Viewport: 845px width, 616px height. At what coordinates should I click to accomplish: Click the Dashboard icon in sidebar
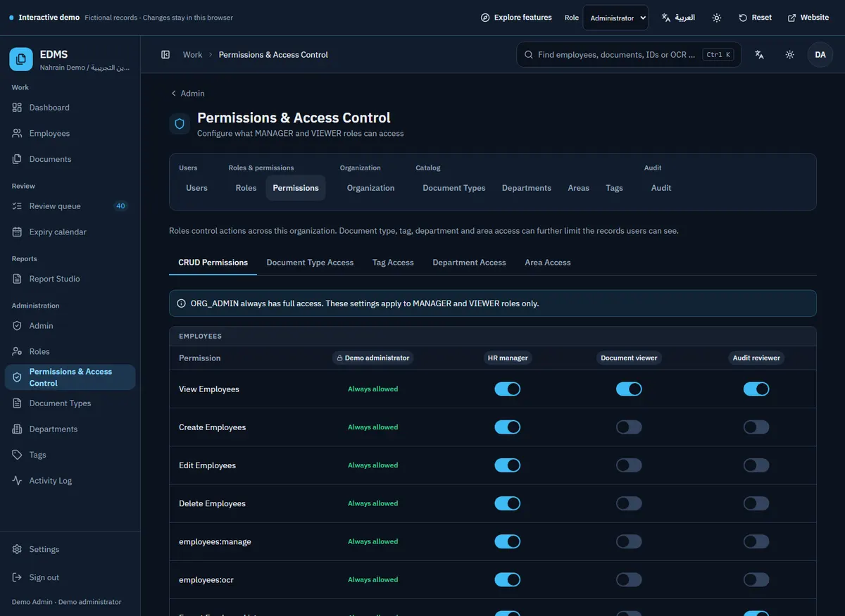(17, 108)
